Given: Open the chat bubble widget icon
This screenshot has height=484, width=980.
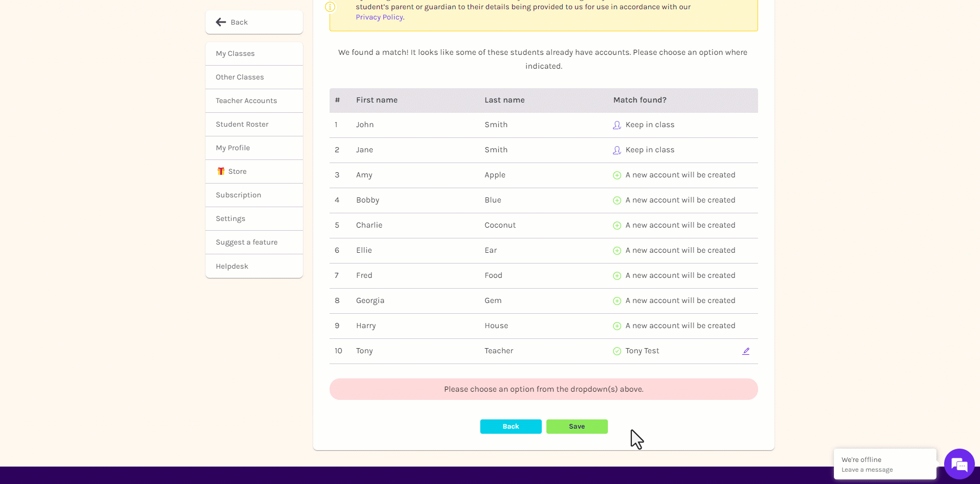Looking at the screenshot, I should pyautogui.click(x=959, y=464).
